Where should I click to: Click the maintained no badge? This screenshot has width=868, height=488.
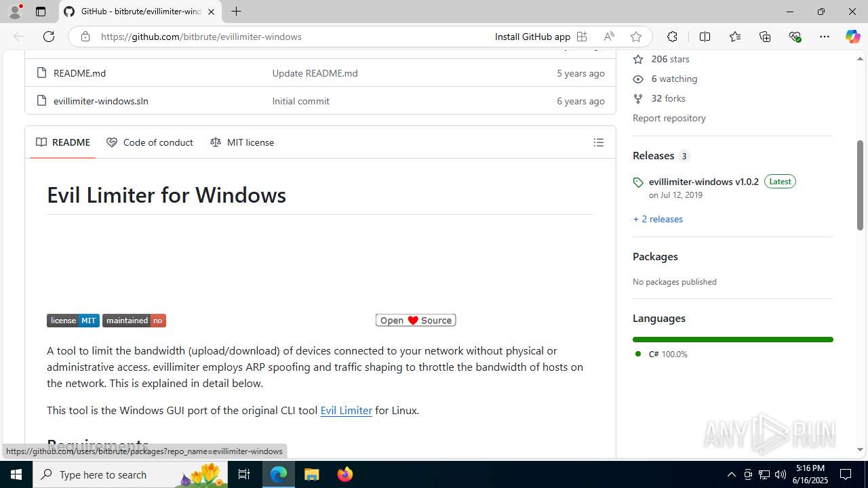(x=134, y=321)
